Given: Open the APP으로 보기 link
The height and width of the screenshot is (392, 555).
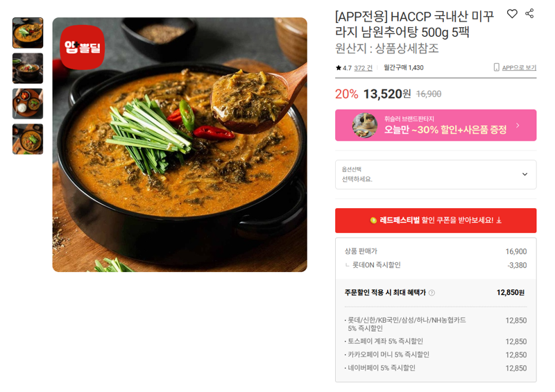Looking at the screenshot, I should [x=519, y=67].
